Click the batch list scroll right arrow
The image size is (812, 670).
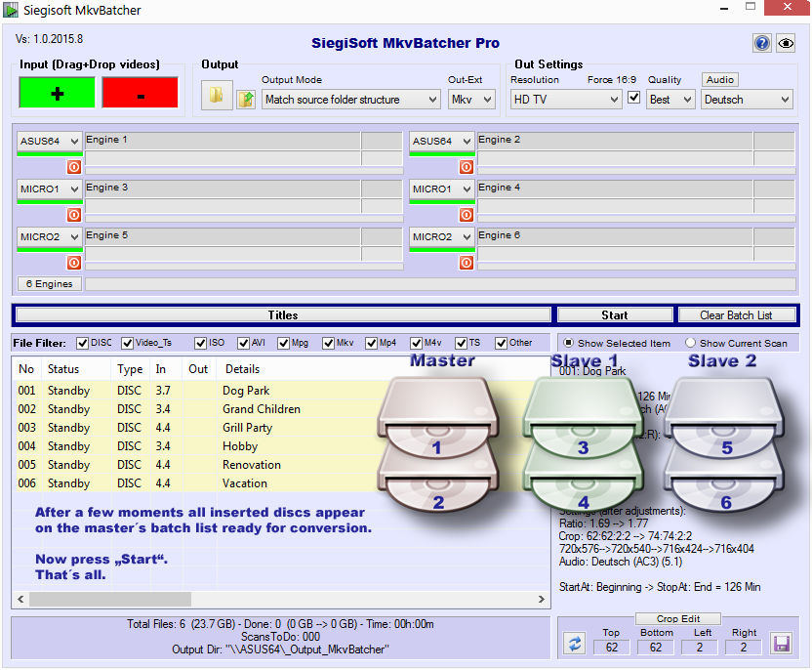[541, 599]
